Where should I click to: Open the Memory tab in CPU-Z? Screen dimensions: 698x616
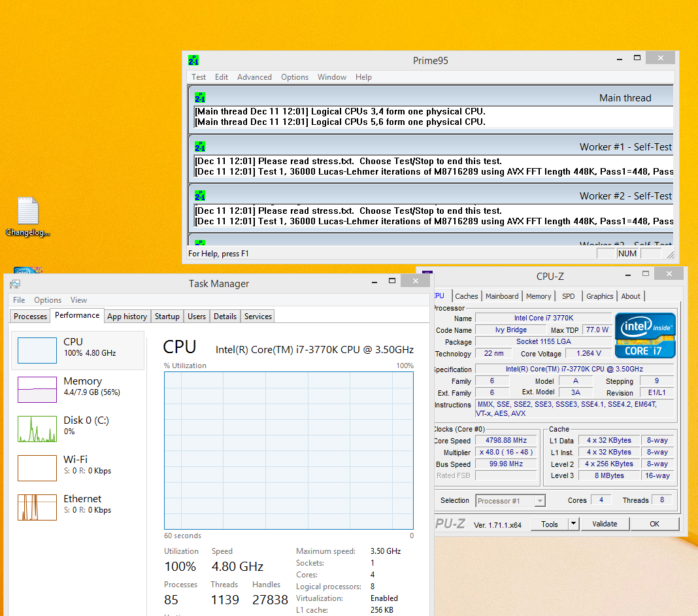point(538,296)
